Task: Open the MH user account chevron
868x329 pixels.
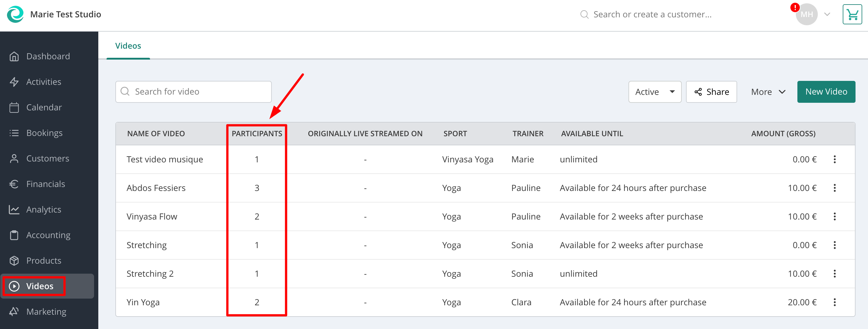Action: point(827,15)
